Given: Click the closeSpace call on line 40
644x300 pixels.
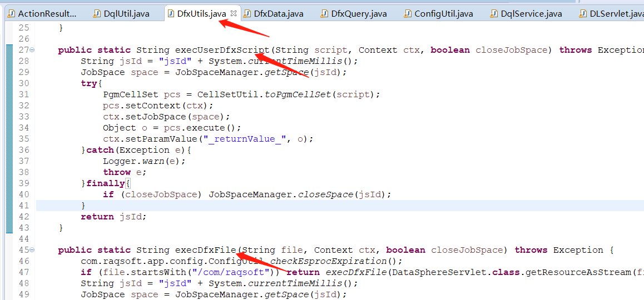Looking at the screenshot, I should tap(326, 194).
